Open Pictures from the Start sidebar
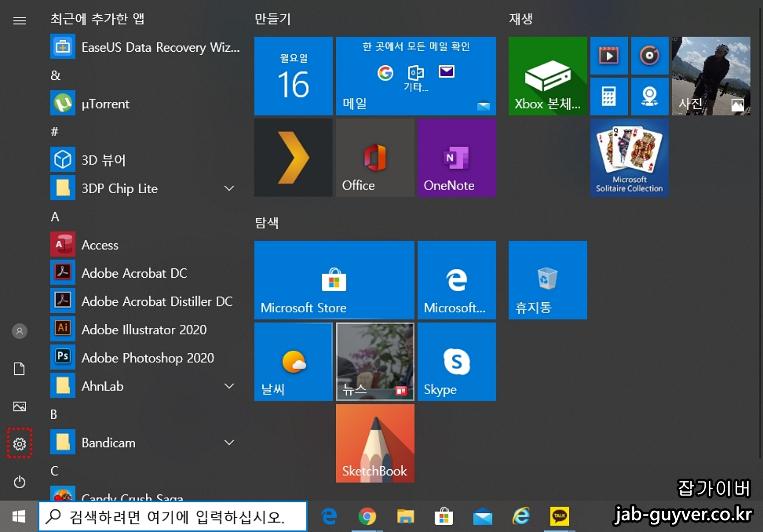Image resolution: width=763 pixels, height=532 pixels. pyautogui.click(x=19, y=407)
